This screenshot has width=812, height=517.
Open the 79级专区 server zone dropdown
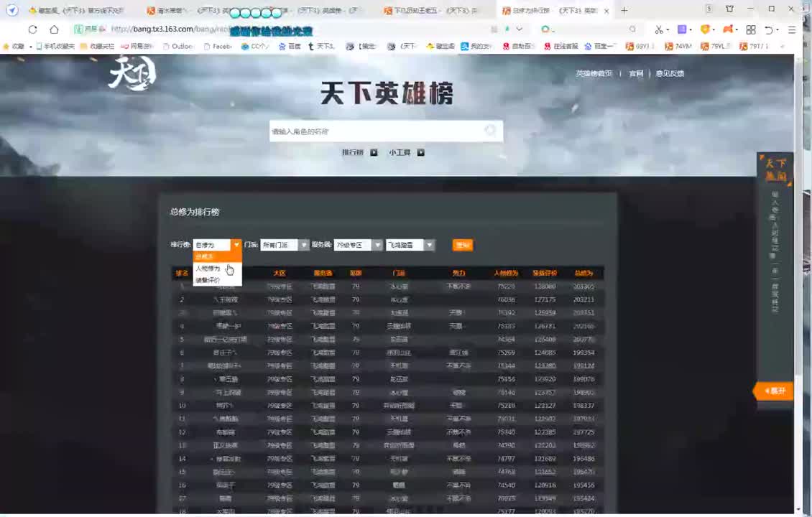click(357, 245)
